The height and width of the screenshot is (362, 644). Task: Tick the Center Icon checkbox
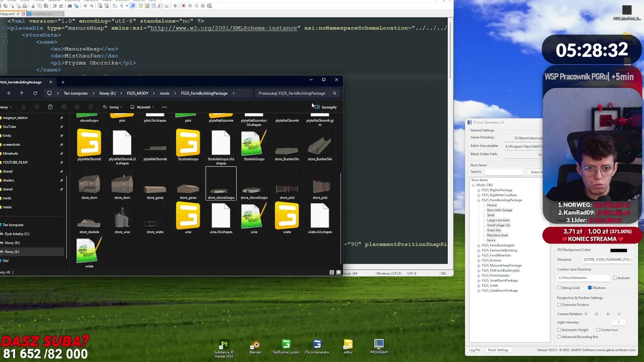pos(598,330)
